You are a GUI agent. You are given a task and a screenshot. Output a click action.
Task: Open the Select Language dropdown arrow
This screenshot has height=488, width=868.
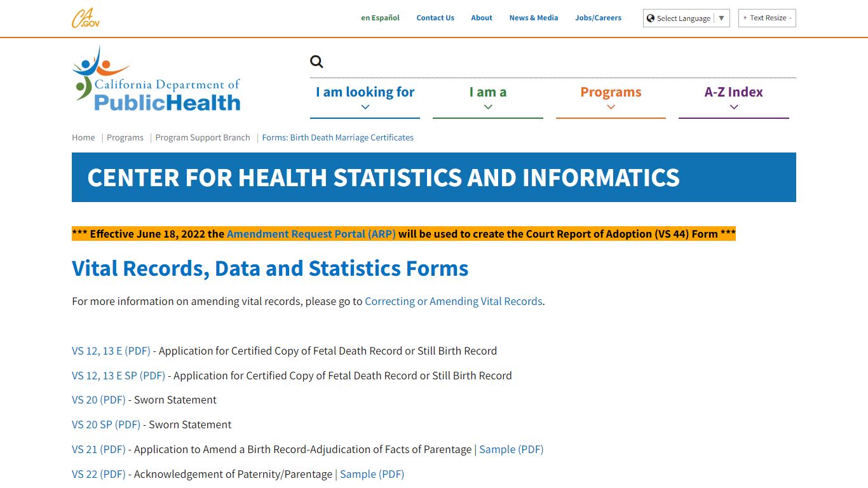tap(721, 18)
